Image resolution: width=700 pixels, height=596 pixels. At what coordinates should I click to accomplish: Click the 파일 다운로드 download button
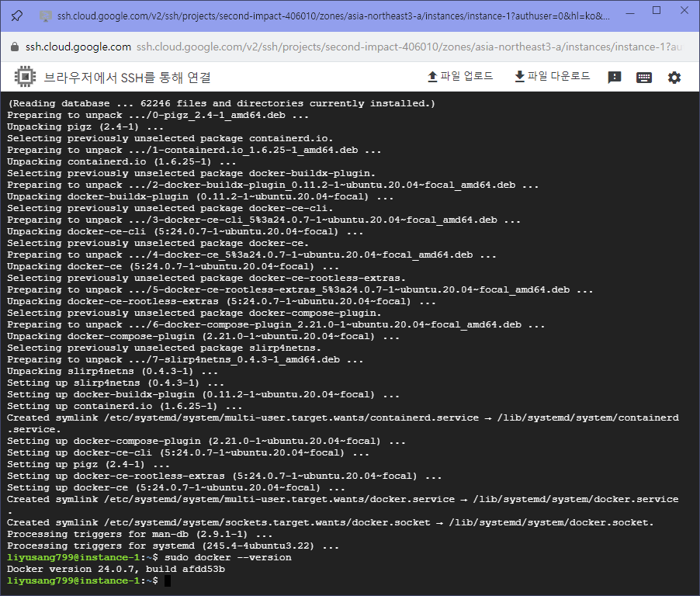553,76
